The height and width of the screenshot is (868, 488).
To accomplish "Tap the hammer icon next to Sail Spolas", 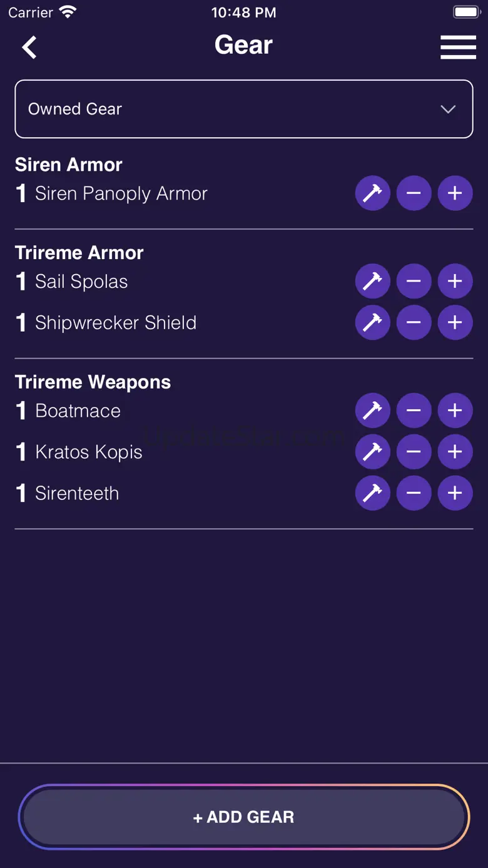I will (x=372, y=282).
